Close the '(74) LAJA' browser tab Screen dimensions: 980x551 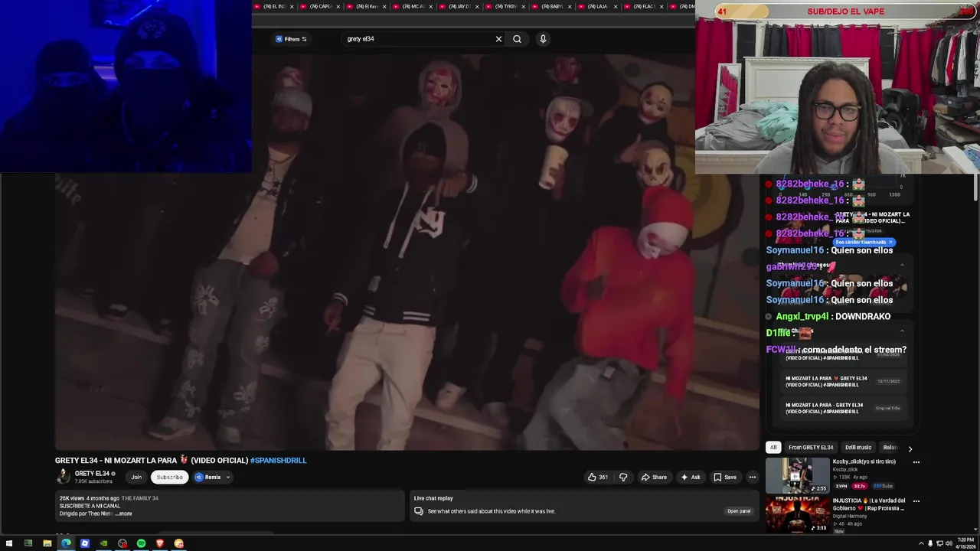[x=615, y=6]
